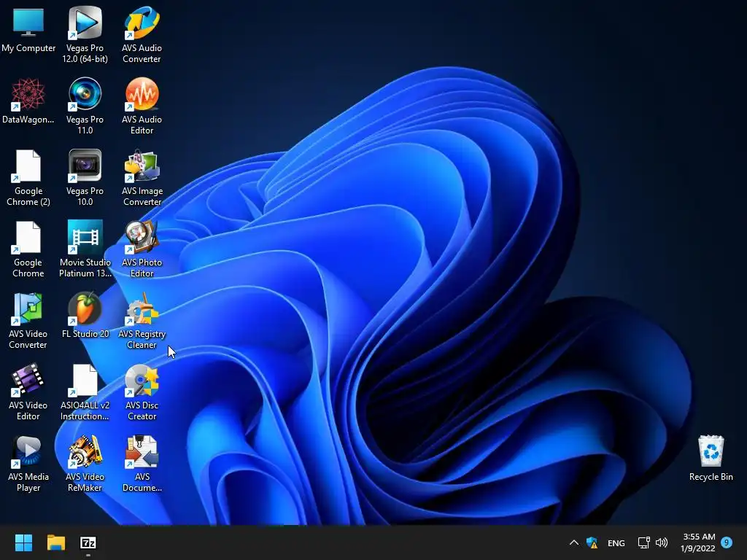The image size is (747, 560).
Task: Open the clock showing 3:55 AM
Action: [698, 542]
